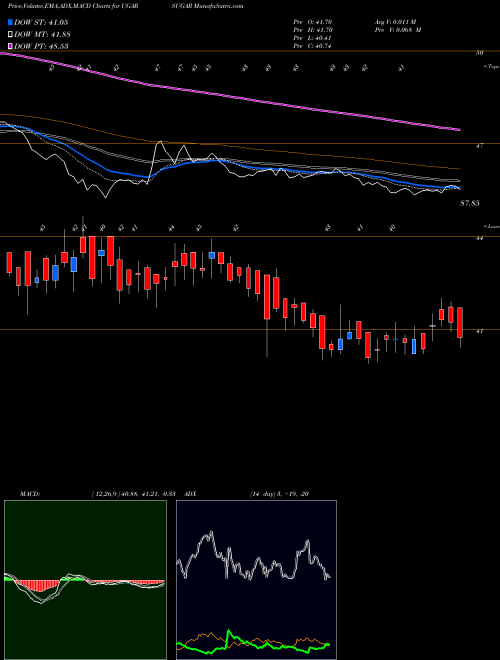500x660 pixels.
Task: Click the magenta DOW PT legend swatch
Action: (x=10, y=46)
